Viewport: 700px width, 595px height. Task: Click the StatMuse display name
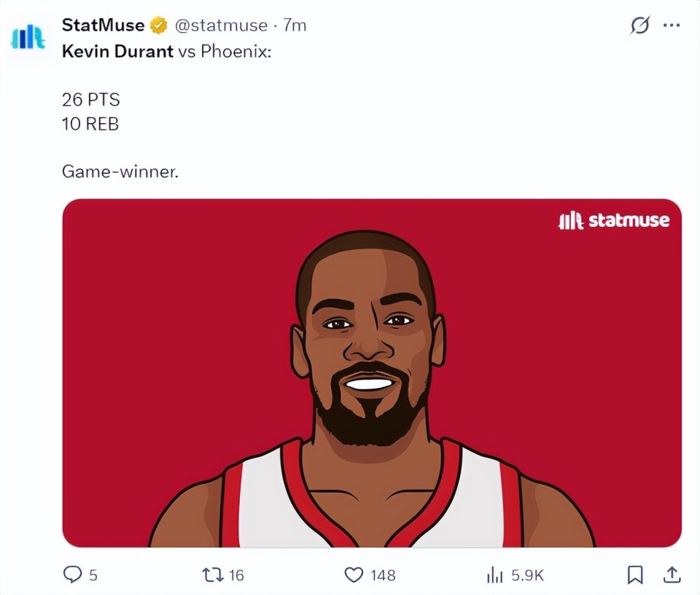pyautogui.click(x=103, y=26)
